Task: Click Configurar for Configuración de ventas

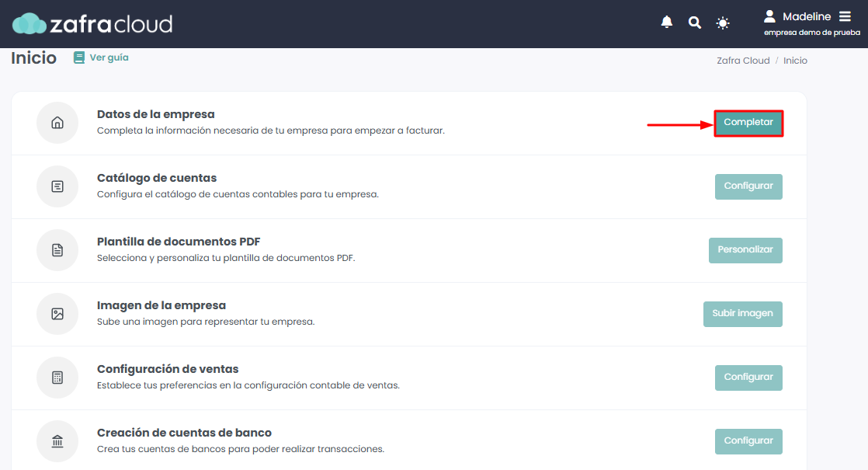Action: coord(748,378)
